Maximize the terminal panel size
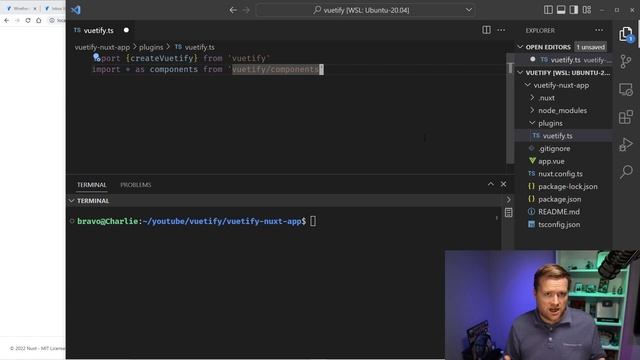640x360 pixels. tap(491, 184)
